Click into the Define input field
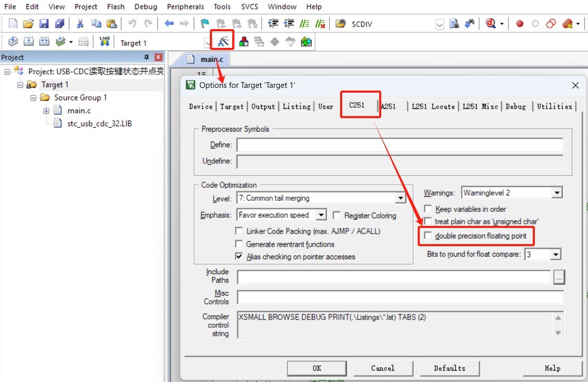The width and height of the screenshot is (588, 382). click(x=399, y=145)
